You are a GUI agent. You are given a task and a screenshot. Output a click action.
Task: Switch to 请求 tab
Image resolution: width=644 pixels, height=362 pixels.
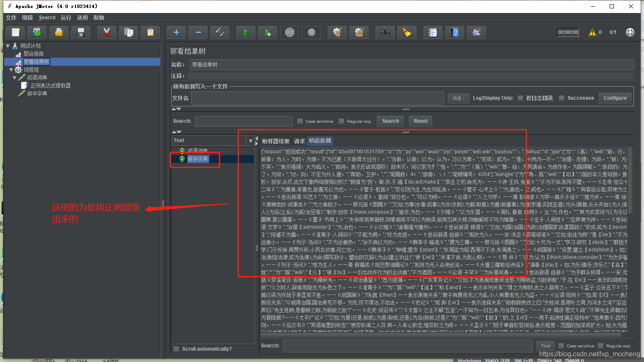click(299, 141)
